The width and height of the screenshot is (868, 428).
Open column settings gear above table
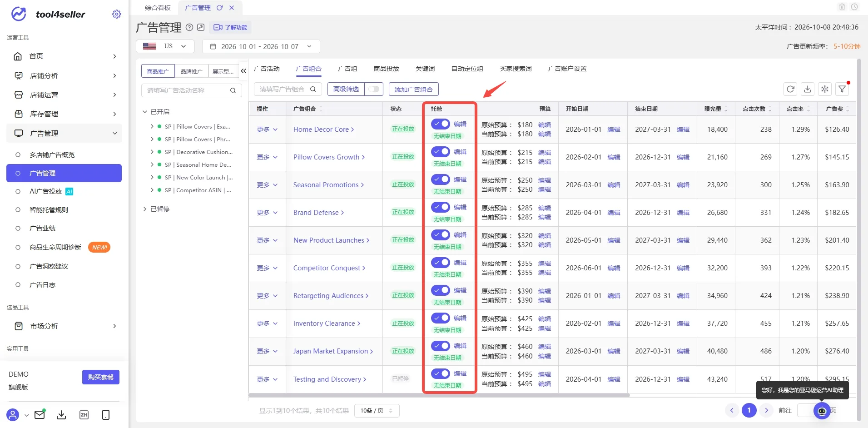pyautogui.click(x=825, y=89)
